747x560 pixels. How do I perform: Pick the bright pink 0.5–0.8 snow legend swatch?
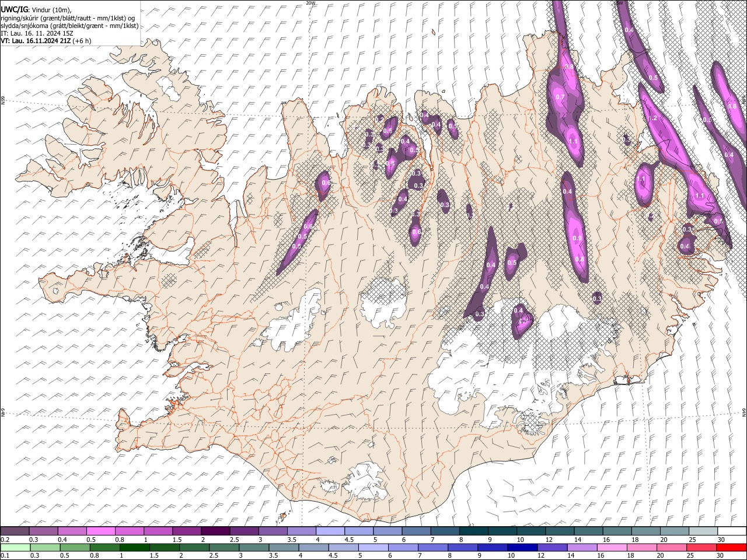100,531
